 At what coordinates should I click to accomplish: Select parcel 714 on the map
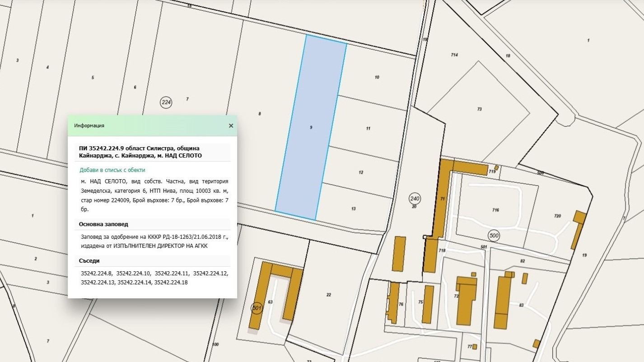tap(454, 55)
